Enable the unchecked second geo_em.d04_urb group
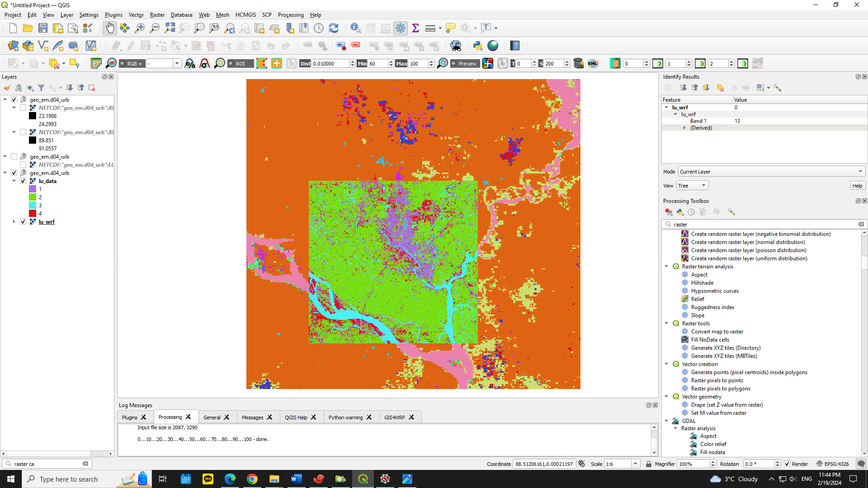 [x=14, y=156]
